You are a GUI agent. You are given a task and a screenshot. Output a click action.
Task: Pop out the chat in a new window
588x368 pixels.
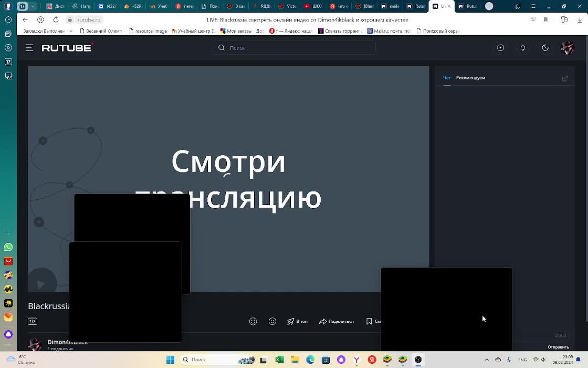(x=564, y=78)
